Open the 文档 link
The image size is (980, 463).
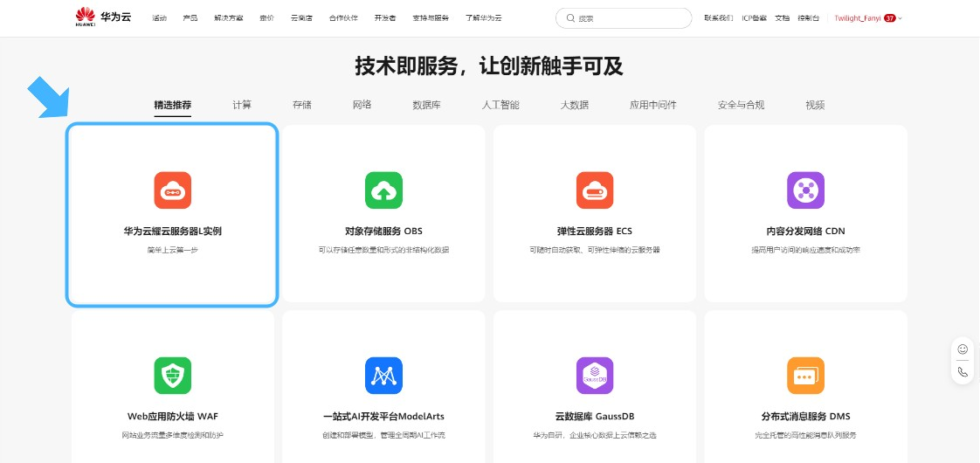point(783,18)
